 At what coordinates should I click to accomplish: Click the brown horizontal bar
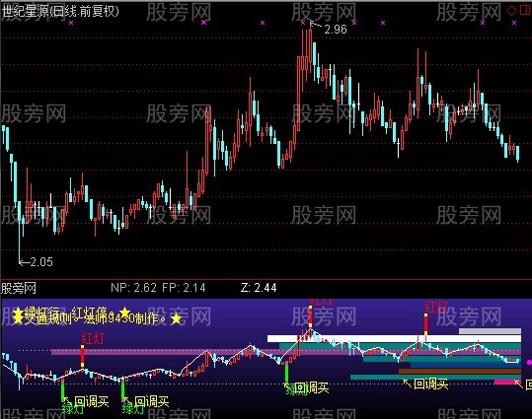[460, 372]
